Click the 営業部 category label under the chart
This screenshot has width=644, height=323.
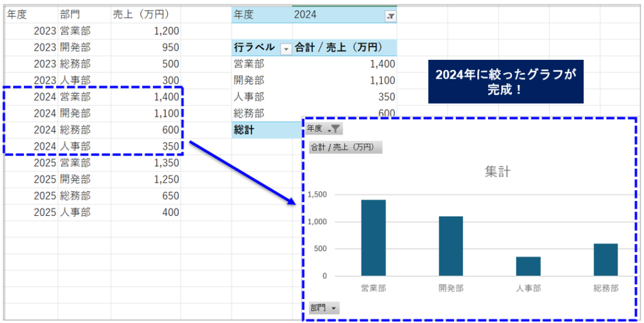click(x=374, y=288)
